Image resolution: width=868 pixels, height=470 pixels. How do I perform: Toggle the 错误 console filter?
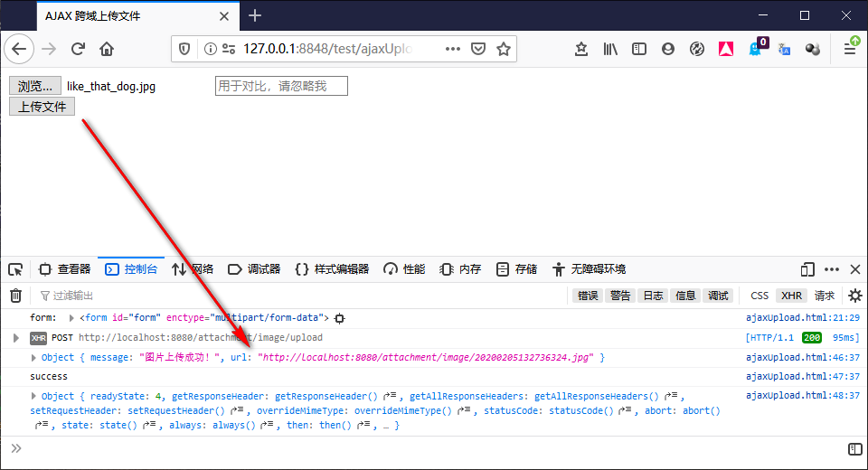(588, 296)
